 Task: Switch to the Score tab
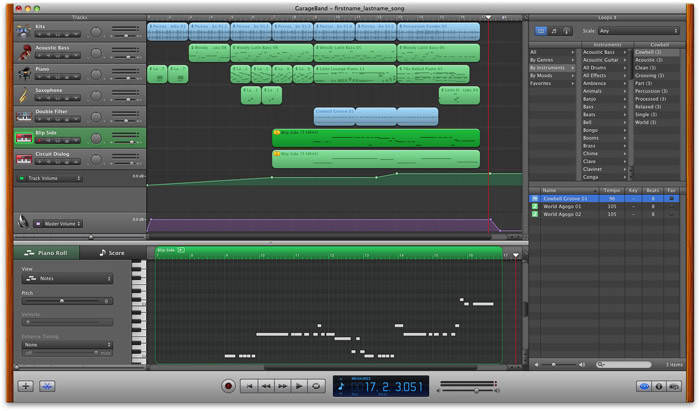coord(112,253)
